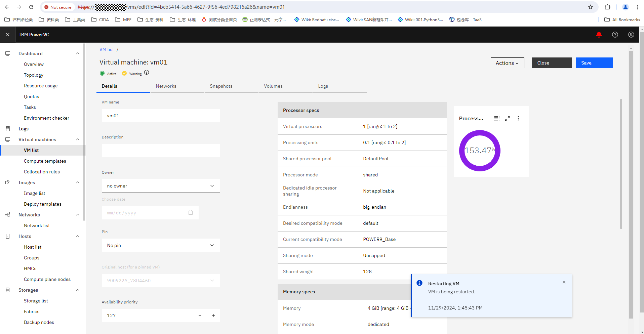644x334 pixels.
Task: Increase availability priority with plus
Action: coord(213,316)
